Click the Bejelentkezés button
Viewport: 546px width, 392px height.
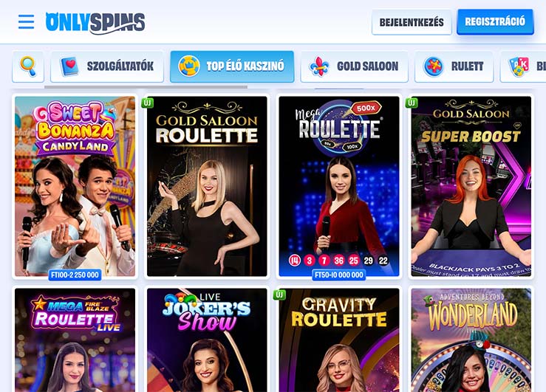tap(412, 22)
